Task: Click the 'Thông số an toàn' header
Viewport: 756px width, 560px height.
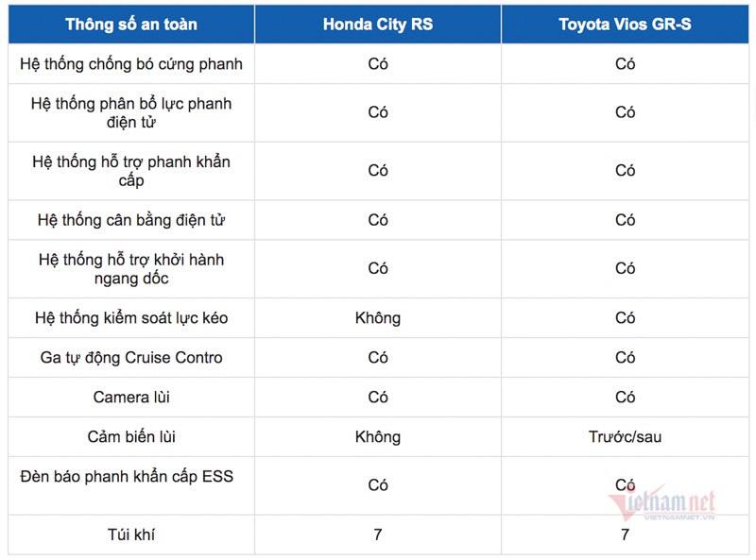Action: (131, 24)
